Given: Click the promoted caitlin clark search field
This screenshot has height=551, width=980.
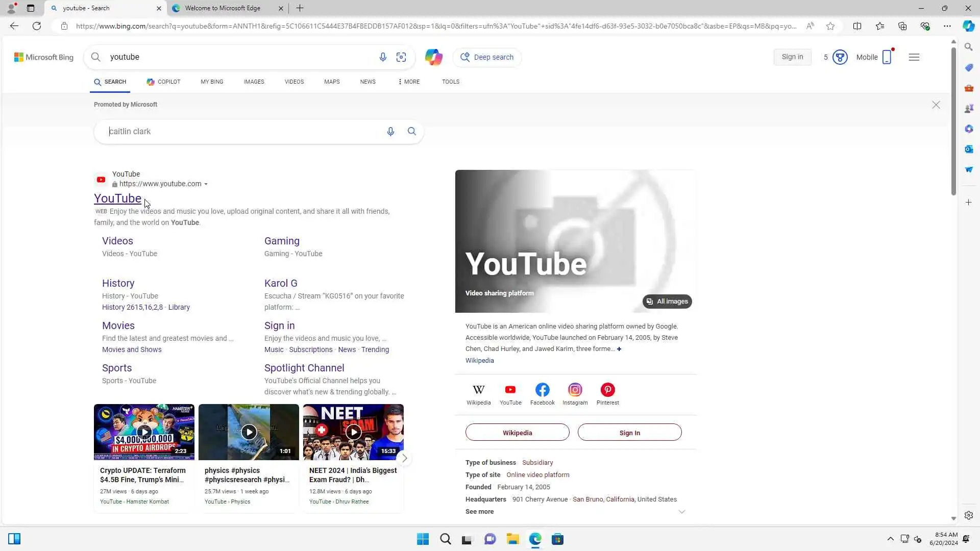Looking at the screenshot, I should 240,132.
